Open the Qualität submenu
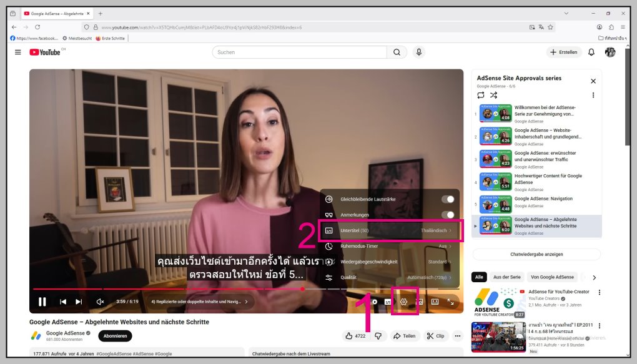 tap(390, 277)
